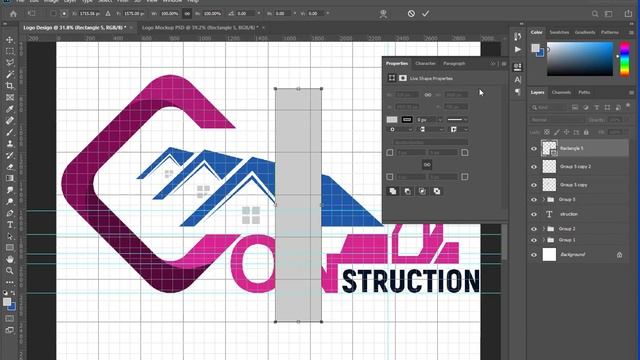This screenshot has width=640, height=360.
Task: Switch to the Paragraph tab
Action: tap(454, 63)
